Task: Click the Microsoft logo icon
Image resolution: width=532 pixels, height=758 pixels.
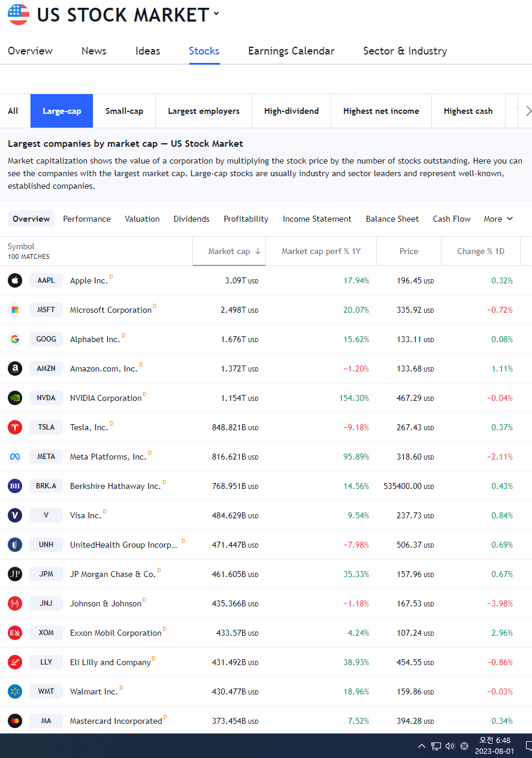Action: [x=15, y=310]
